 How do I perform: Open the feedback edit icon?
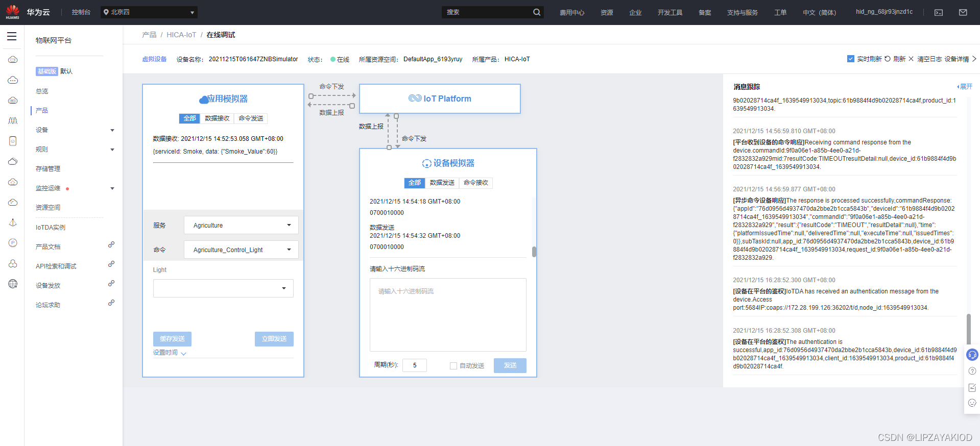click(972, 388)
